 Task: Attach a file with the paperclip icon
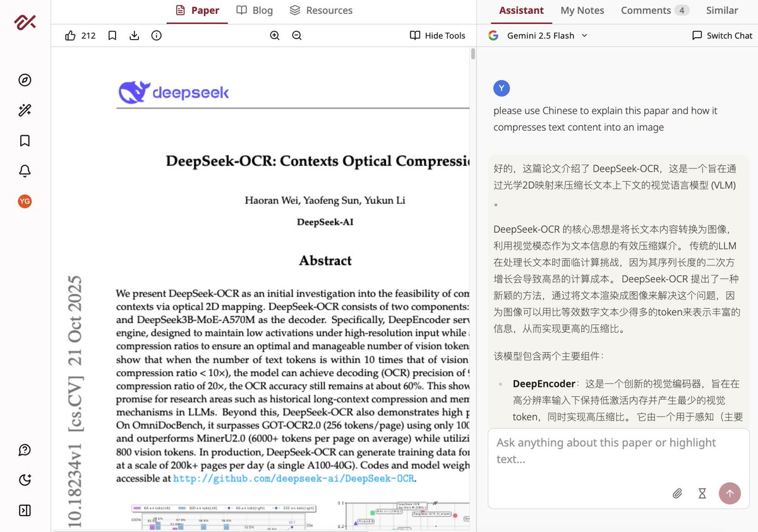[677, 494]
